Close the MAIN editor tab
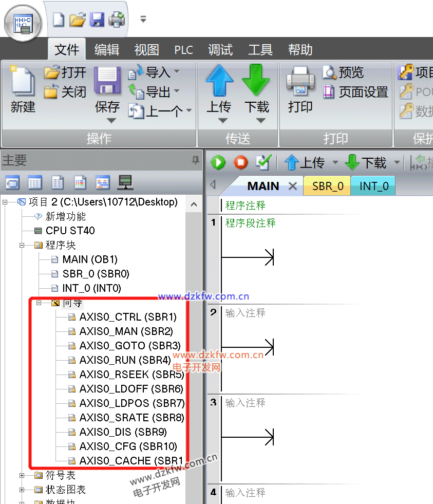The width and height of the screenshot is (433, 504). click(x=293, y=186)
